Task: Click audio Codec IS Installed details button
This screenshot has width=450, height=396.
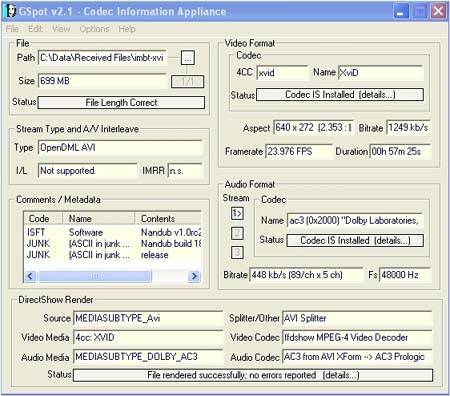Action: [355, 241]
